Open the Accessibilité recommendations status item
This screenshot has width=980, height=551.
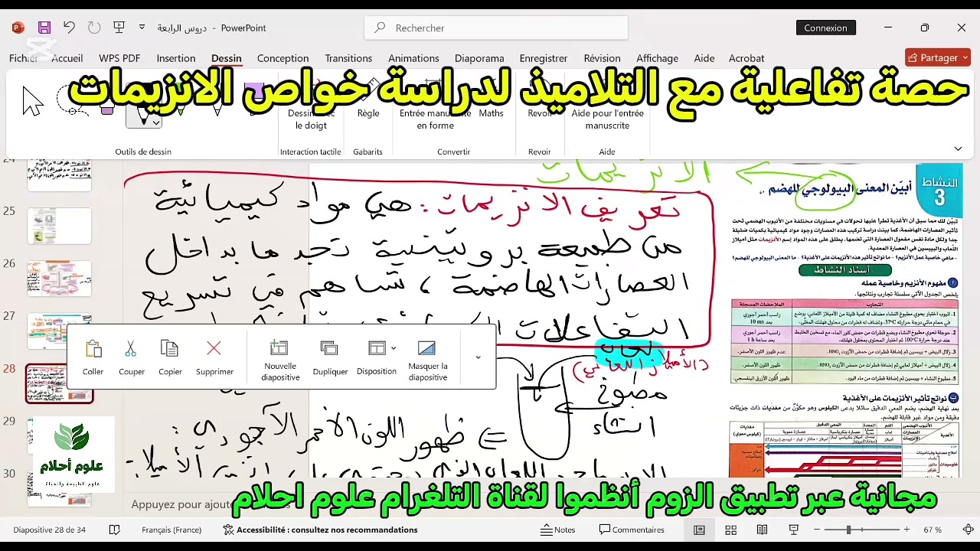pos(320,530)
